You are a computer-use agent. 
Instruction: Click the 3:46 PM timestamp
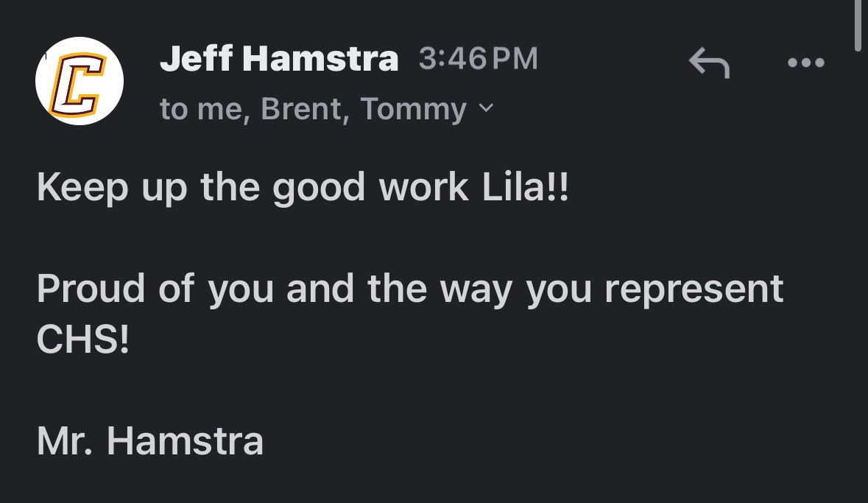[x=479, y=58]
